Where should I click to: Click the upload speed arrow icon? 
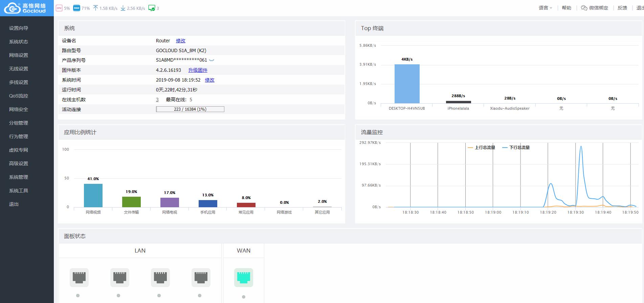coord(95,8)
